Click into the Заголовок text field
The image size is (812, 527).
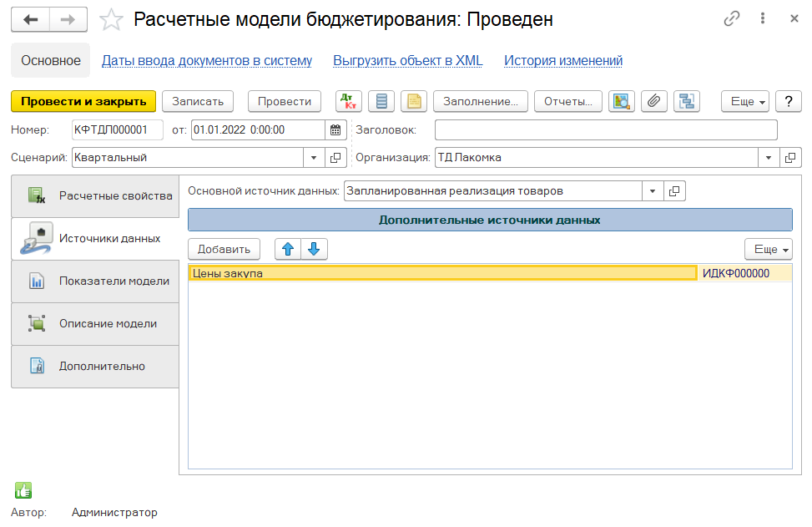coord(605,129)
